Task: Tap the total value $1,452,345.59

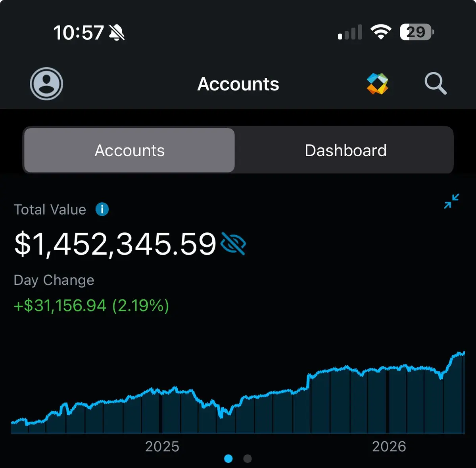Action: (x=115, y=244)
